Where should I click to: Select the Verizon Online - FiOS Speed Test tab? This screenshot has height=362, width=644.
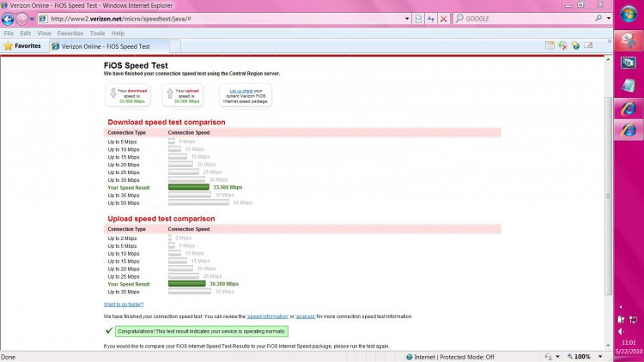click(x=109, y=46)
